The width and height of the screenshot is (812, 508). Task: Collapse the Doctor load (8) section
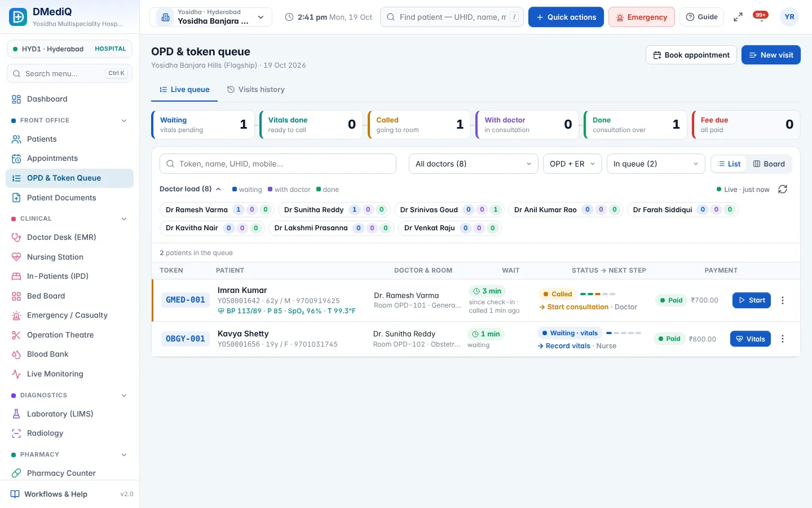[191, 189]
